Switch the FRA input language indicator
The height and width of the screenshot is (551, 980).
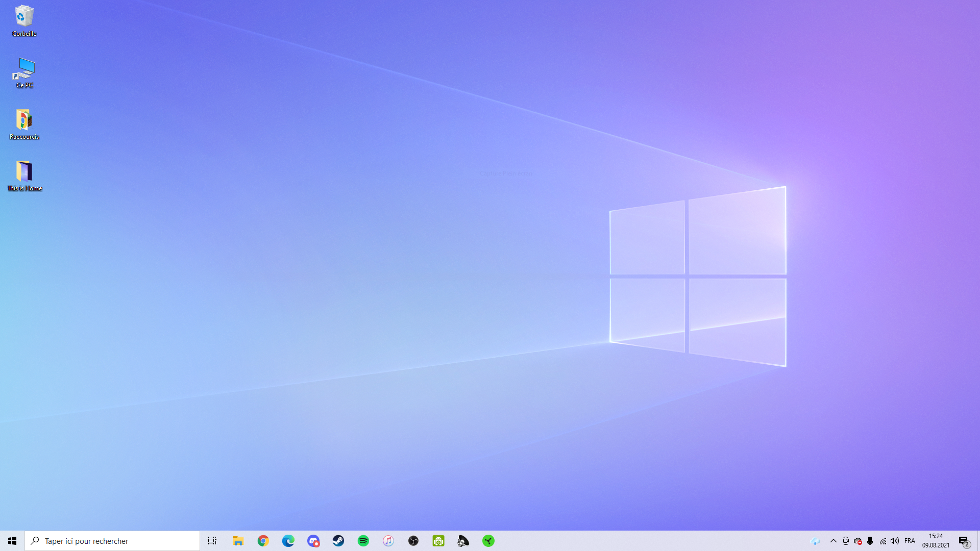910,541
